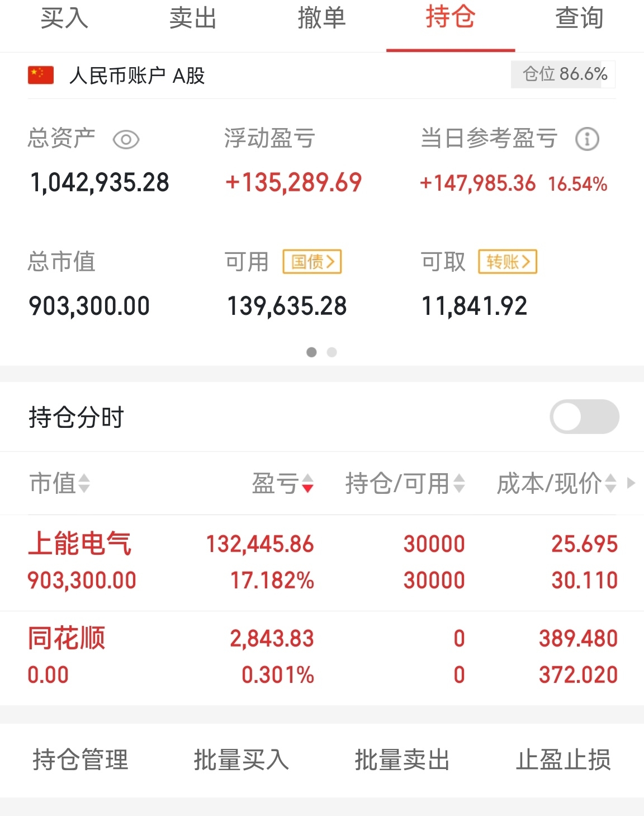
Task: Toggle total assets visibility eye icon
Action: (x=126, y=139)
